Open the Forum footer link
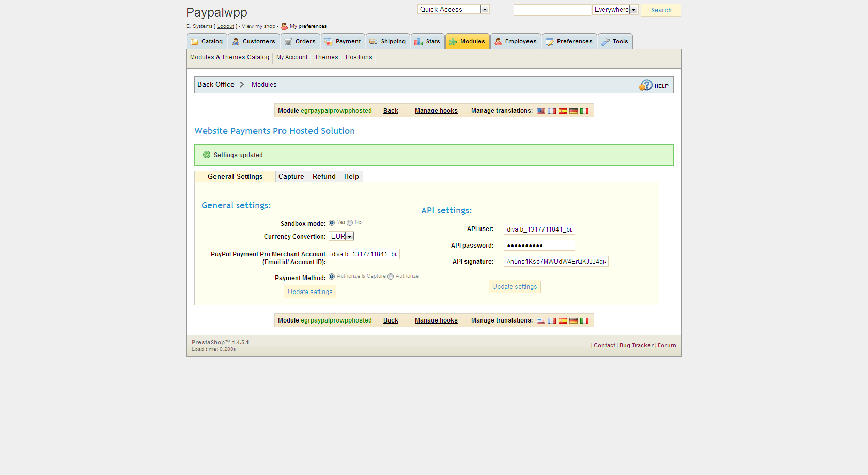Screen dimensions: 868x475 (x=667, y=346)
